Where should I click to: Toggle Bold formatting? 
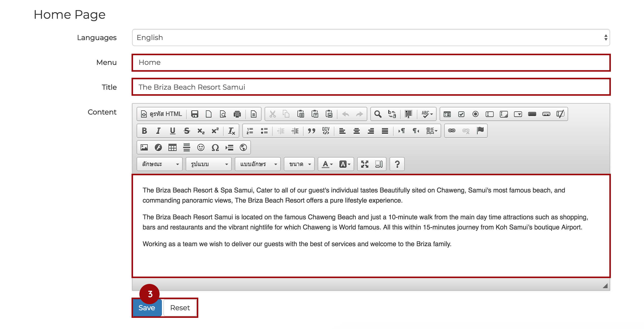point(144,131)
